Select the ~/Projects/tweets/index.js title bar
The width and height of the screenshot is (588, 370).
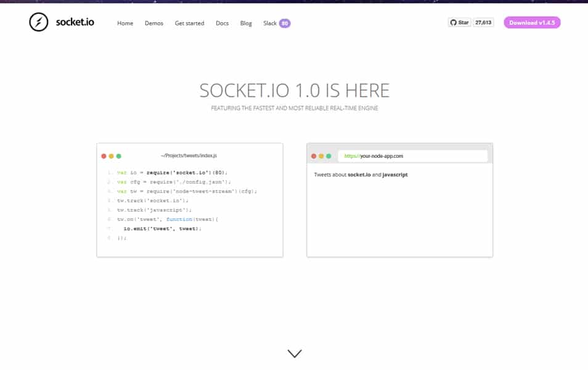[x=188, y=155]
